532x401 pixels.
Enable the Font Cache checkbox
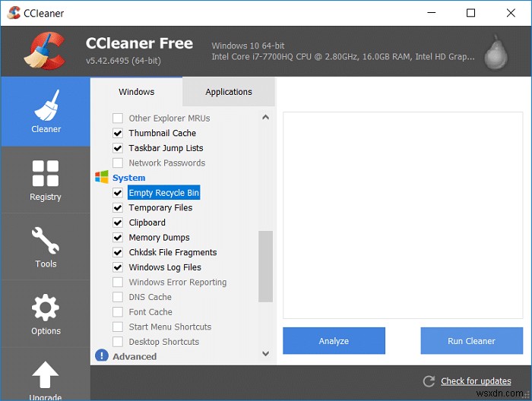[x=118, y=312]
